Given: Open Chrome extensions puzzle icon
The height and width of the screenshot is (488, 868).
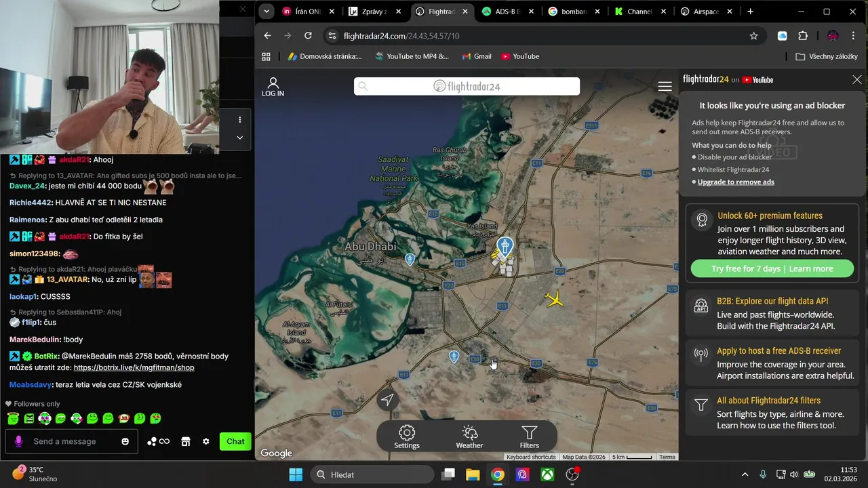Looking at the screenshot, I should tap(803, 36).
